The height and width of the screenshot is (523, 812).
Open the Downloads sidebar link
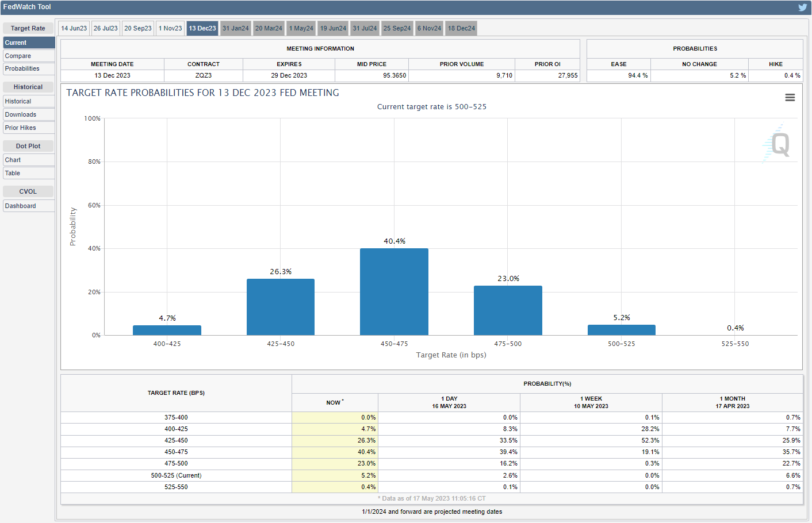29,114
